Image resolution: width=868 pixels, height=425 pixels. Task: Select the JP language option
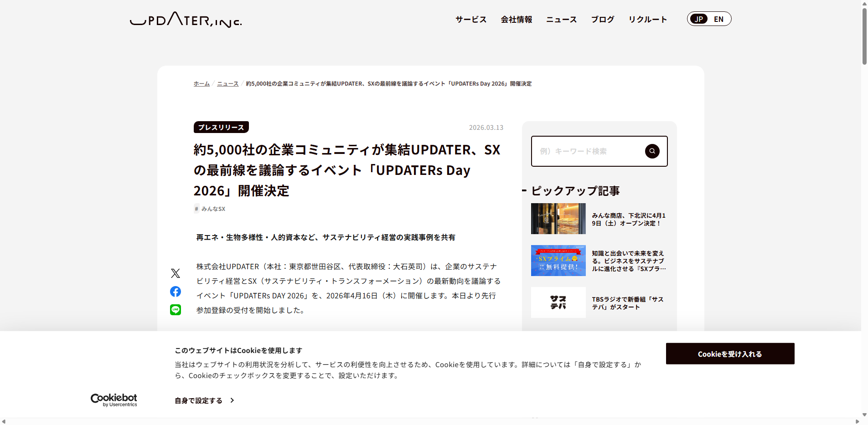click(699, 19)
